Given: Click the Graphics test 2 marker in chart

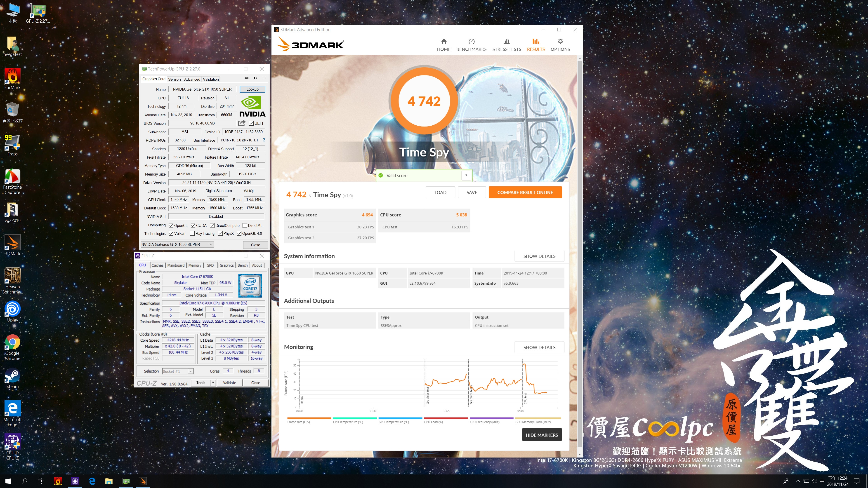Looking at the screenshot, I should (471, 394).
